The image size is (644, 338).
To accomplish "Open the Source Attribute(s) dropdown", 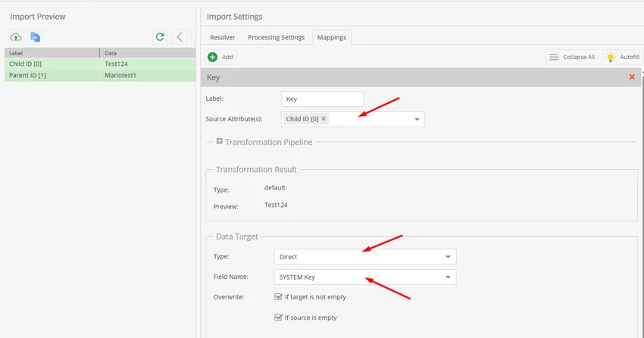I will (x=417, y=119).
